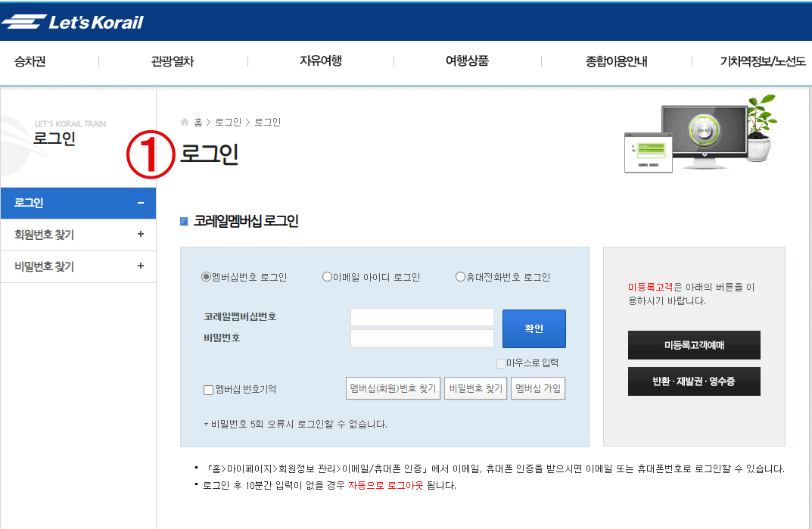Screen dimensions: 812x529
Task: Open the 종합이용안내 menu
Action: point(616,61)
